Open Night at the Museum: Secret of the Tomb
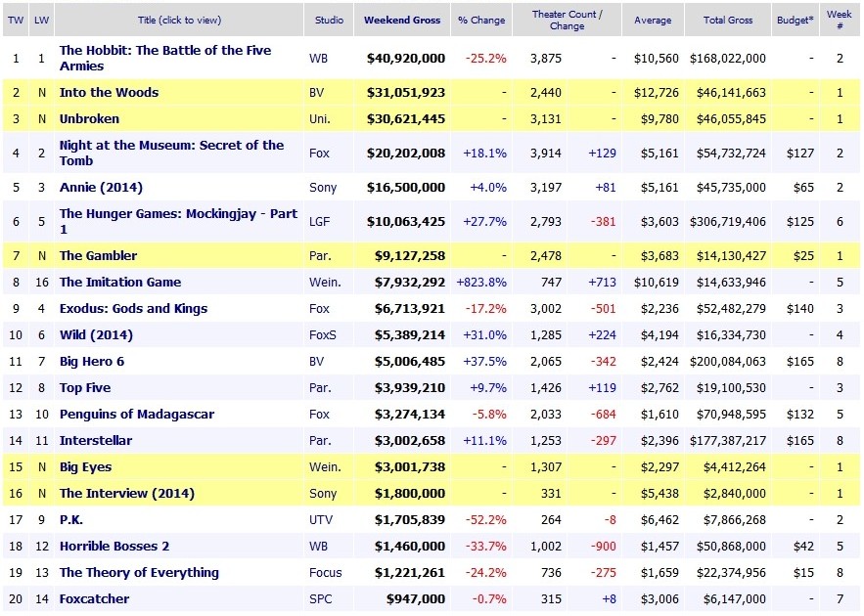 click(x=172, y=154)
